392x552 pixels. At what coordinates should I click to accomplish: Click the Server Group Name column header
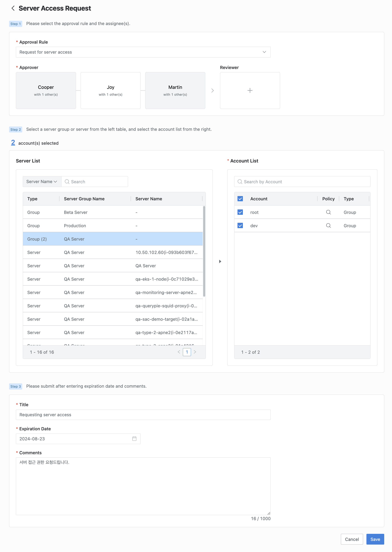[x=95, y=199]
